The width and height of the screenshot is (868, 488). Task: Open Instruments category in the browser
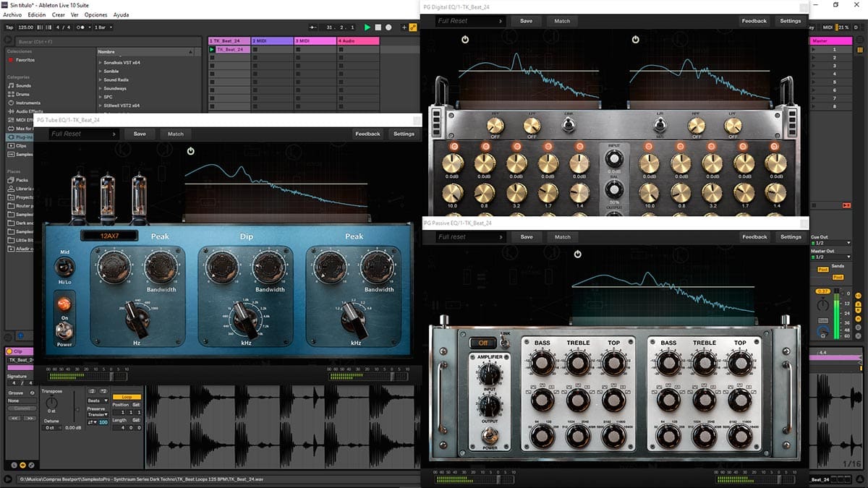(27, 103)
